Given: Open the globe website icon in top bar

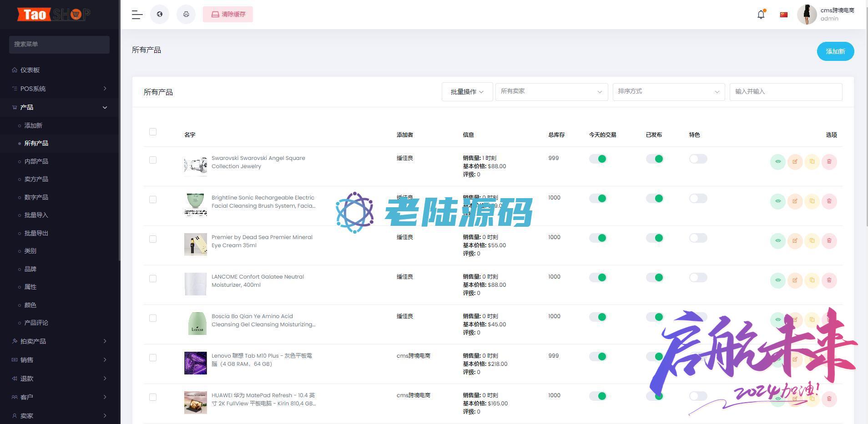Looking at the screenshot, I should click(160, 14).
